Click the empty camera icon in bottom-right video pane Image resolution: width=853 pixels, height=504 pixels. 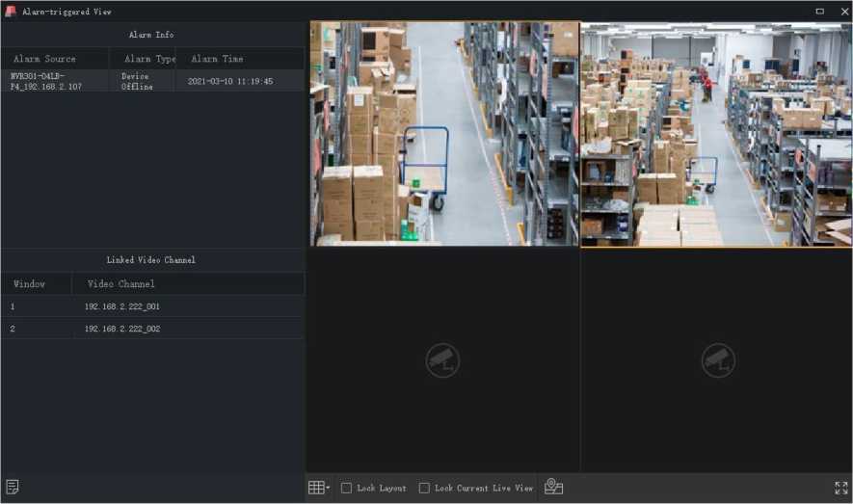(x=717, y=360)
